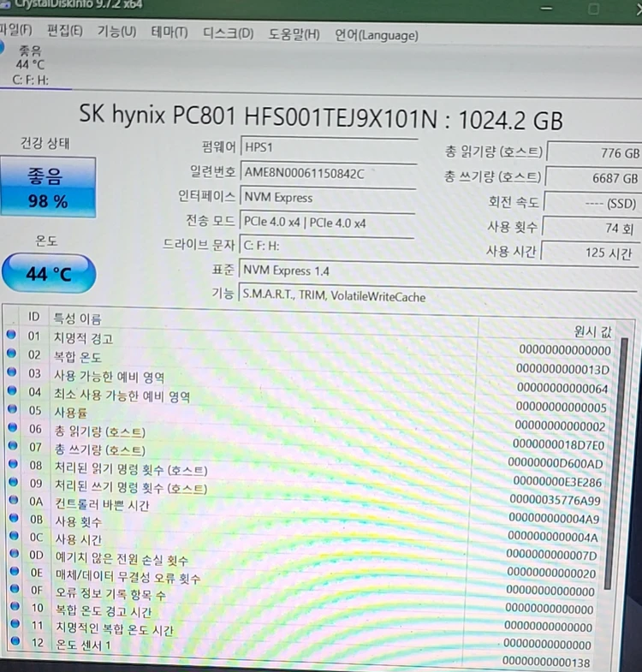Click the status dot for attribute 0B
This screenshot has width=642, height=672.
point(14,518)
